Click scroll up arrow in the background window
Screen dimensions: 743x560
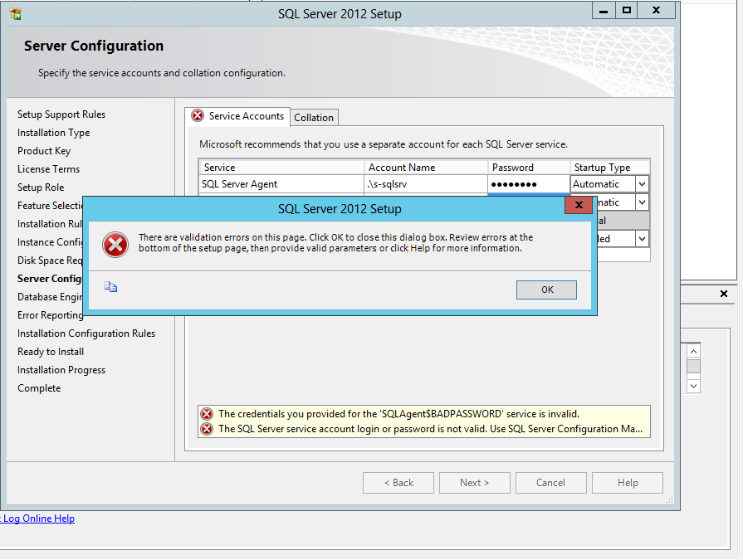point(693,351)
